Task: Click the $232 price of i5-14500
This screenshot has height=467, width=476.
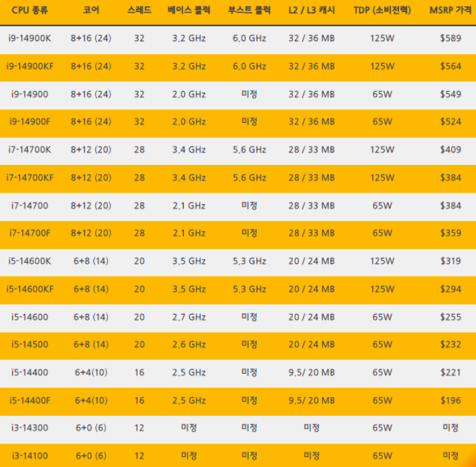Action: (x=451, y=345)
